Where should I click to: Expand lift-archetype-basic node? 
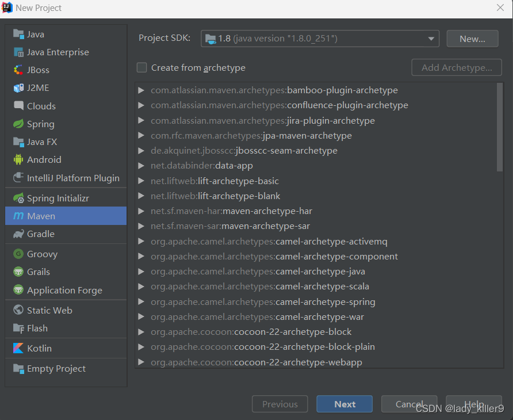coord(141,181)
